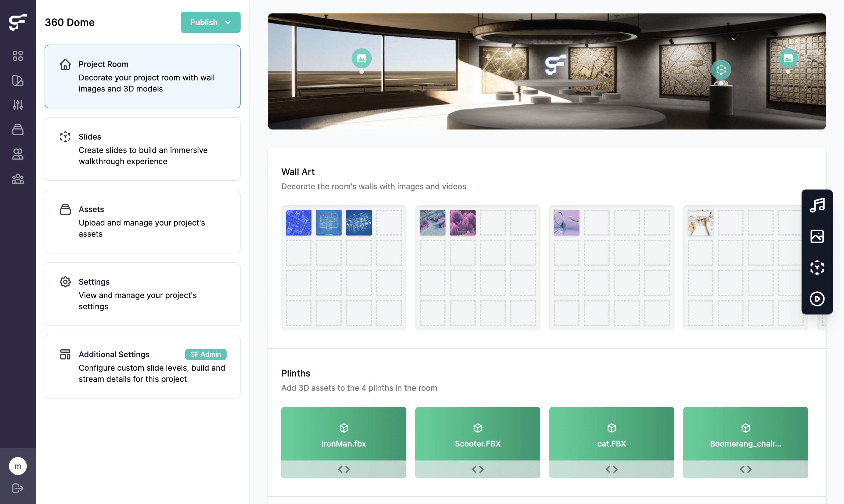Click the community people icon in the sidebar
This screenshot has height=504, width=844.
[x=18, y=179]
